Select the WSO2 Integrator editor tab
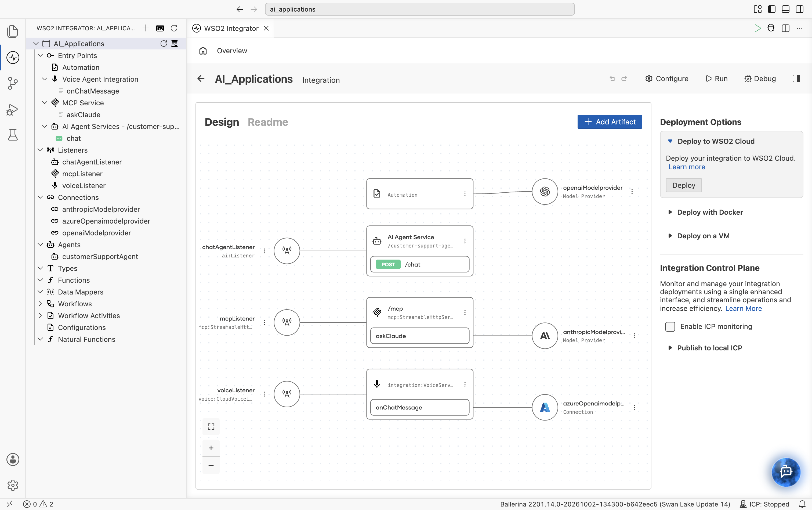The height and width of the screenshot is (510, 812). coord(231,28)
